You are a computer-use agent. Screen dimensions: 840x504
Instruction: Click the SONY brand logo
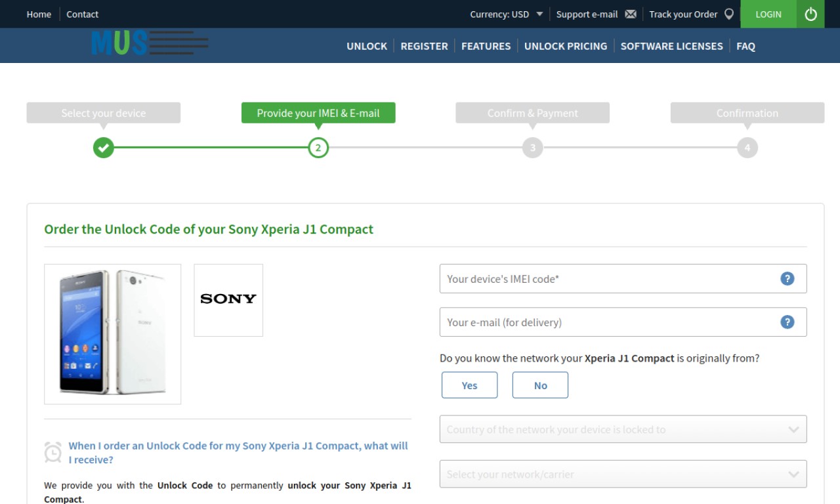pos(228,300)
